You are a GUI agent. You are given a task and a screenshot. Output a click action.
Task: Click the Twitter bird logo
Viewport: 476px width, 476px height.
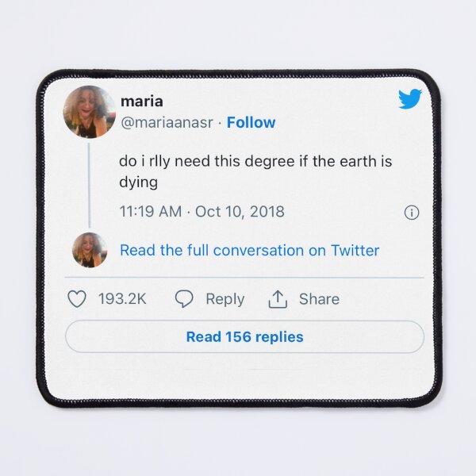click(x=410, y=99)
